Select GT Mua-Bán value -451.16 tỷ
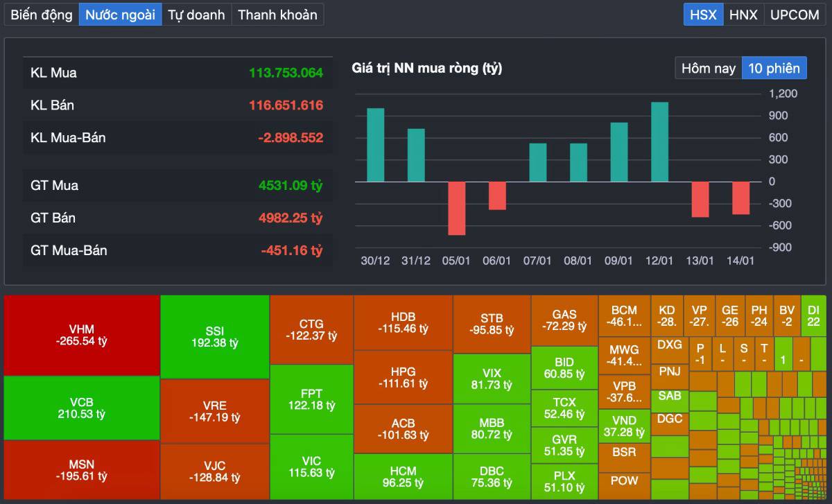The height and width of the screenshot is (504, 832). click(x=292, y=251)
